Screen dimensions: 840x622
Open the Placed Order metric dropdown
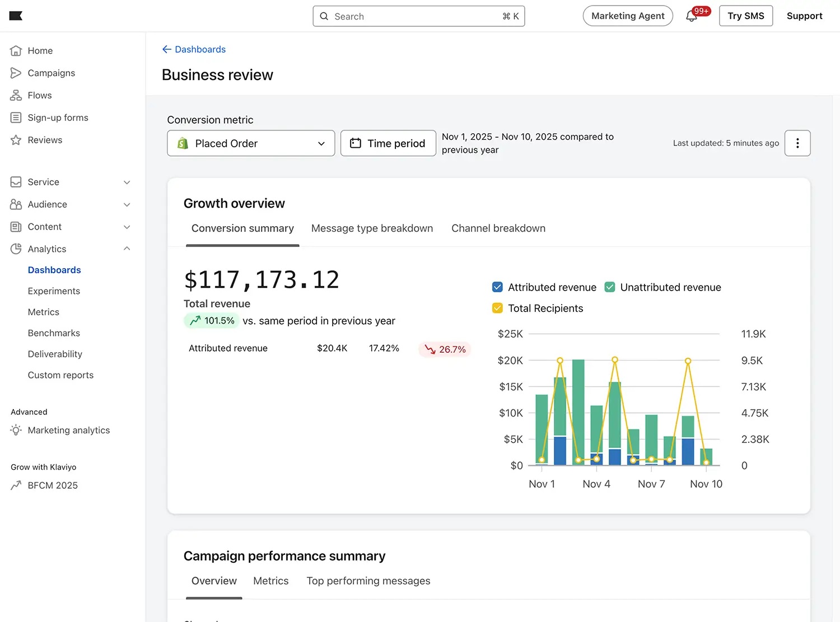(x=250, y=143)
